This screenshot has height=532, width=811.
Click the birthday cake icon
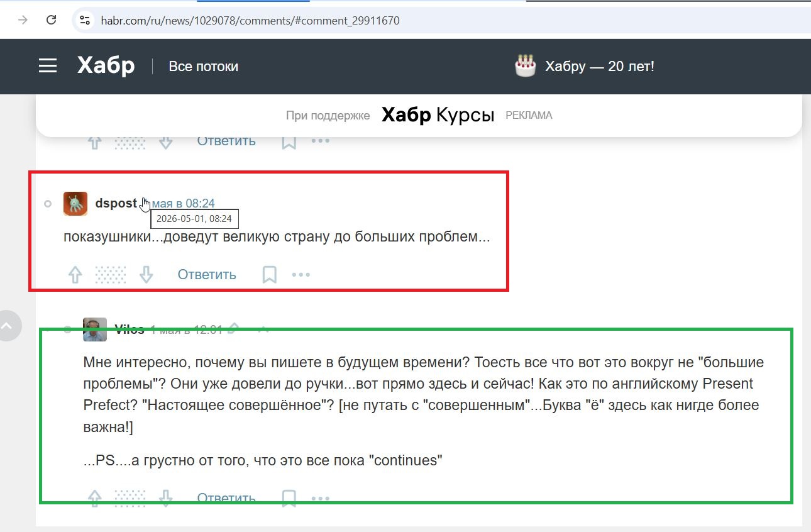(525, 65)
